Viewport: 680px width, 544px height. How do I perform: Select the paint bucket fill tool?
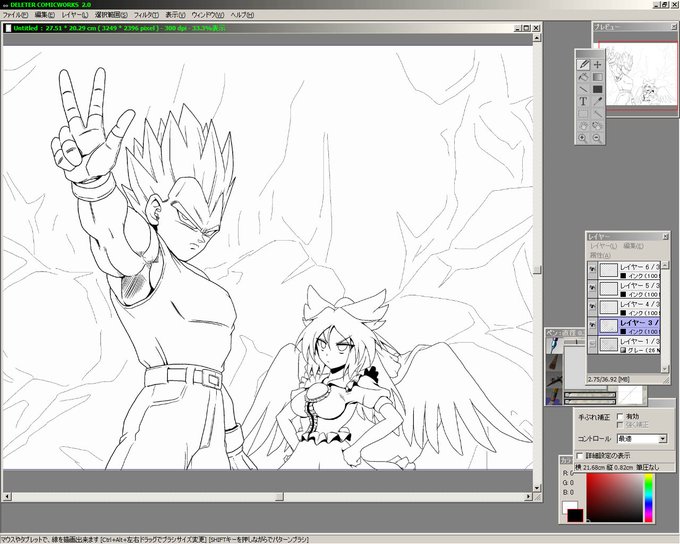583,77
